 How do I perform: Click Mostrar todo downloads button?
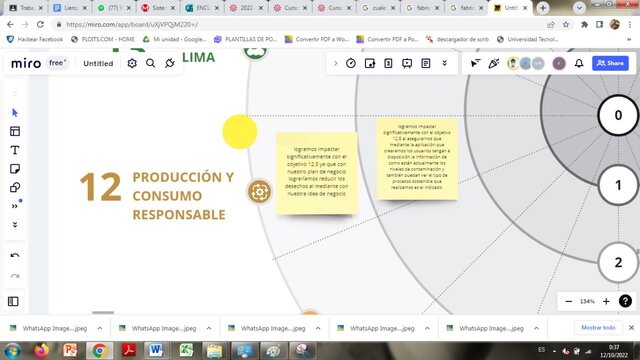(x=598, y=328)
